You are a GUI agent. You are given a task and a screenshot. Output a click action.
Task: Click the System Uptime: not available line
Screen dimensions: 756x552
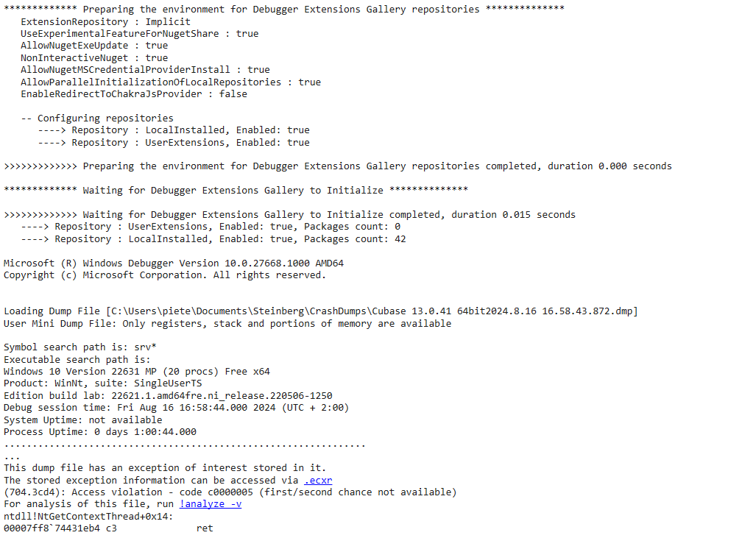pyautogui.click(x=83, y=420)
